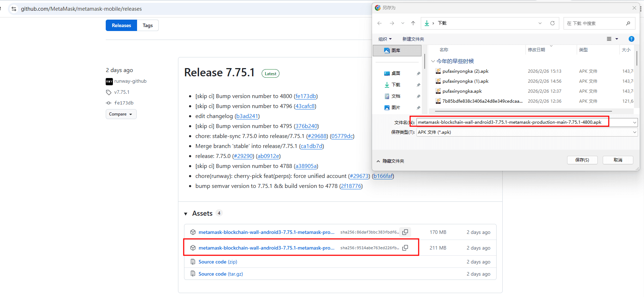This screenshot has width=644, height=297.
Task: Open the 组织 dropdown menu
Action: (x=385, y=39)
